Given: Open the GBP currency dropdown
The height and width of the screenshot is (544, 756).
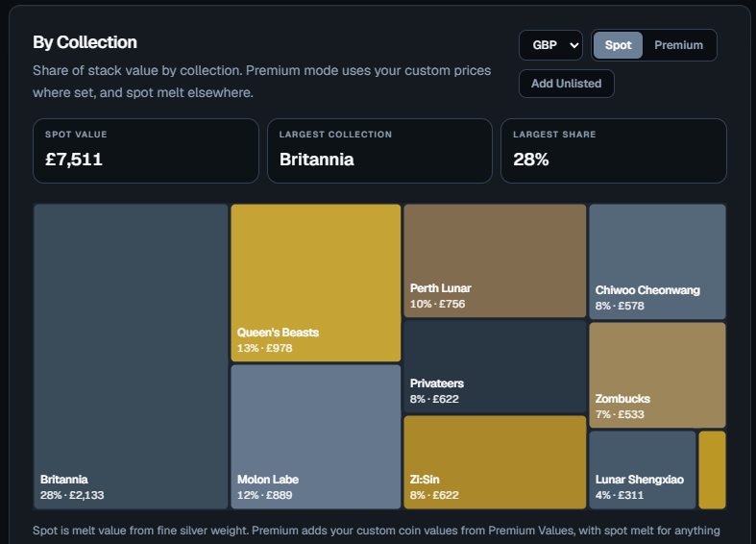Looking at the screenshot, I should click(550, 45).
